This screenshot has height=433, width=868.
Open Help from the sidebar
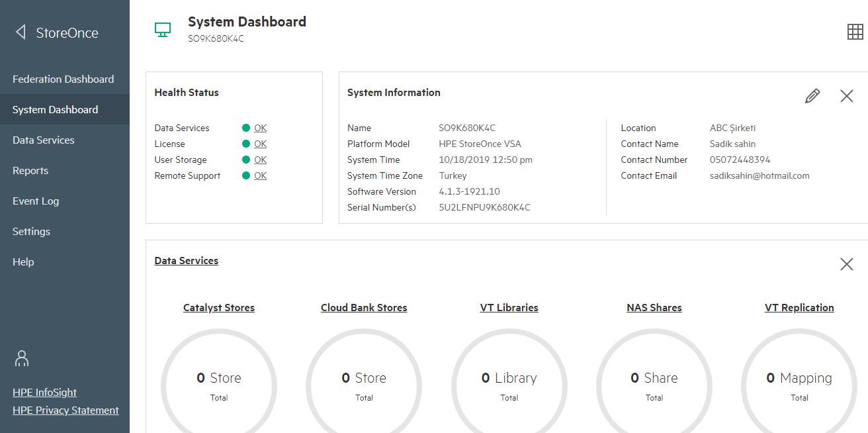tap(65, 262)
